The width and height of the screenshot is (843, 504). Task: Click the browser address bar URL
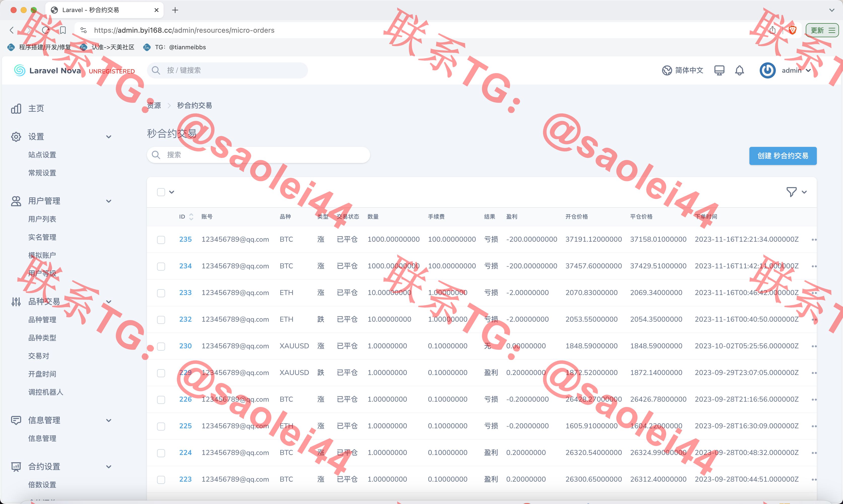point(184,30)
